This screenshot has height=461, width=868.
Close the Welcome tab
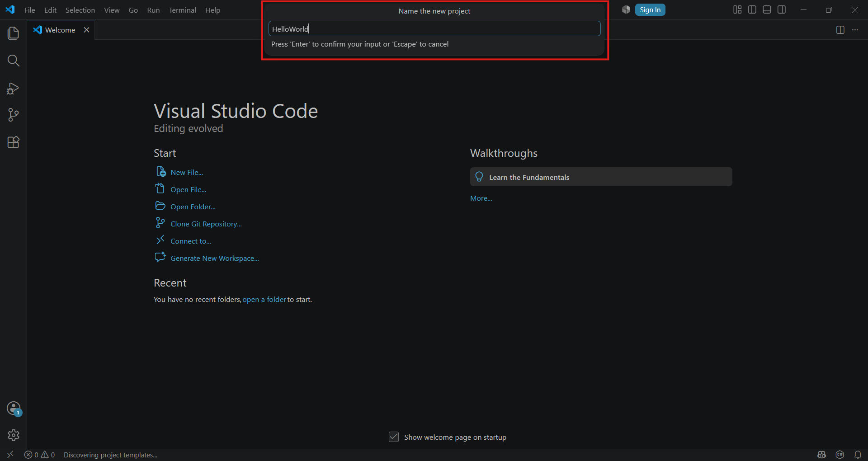point(86,30)
